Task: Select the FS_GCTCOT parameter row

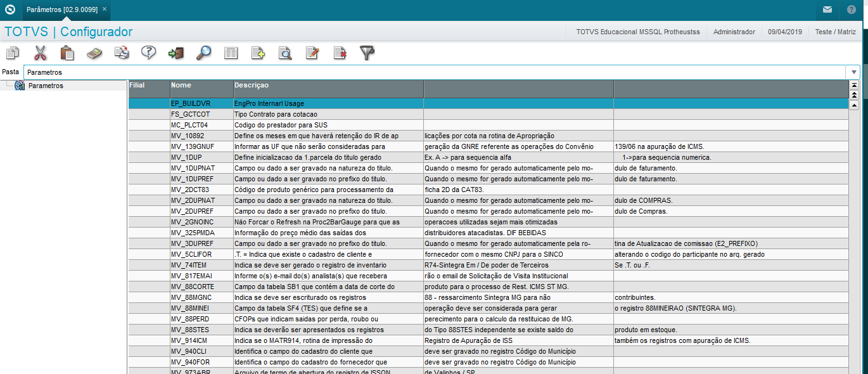Action: click(x=488, y=114)
